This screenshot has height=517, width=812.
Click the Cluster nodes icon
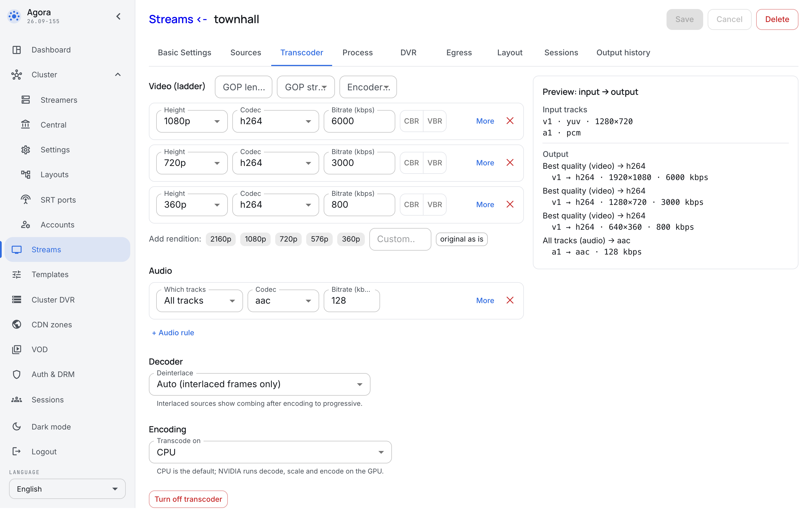point(17,75)
